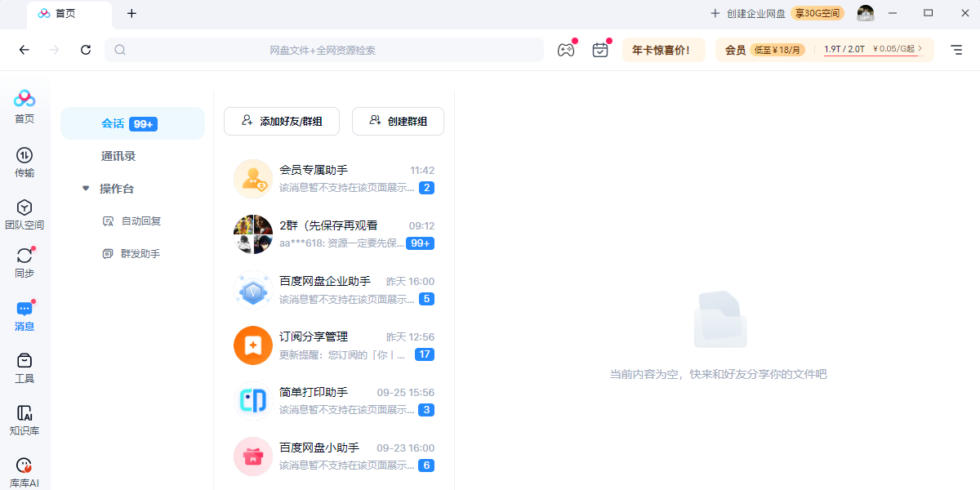Collapse the 操作台 tree section

pyautogui.click(x=86, y=189)
